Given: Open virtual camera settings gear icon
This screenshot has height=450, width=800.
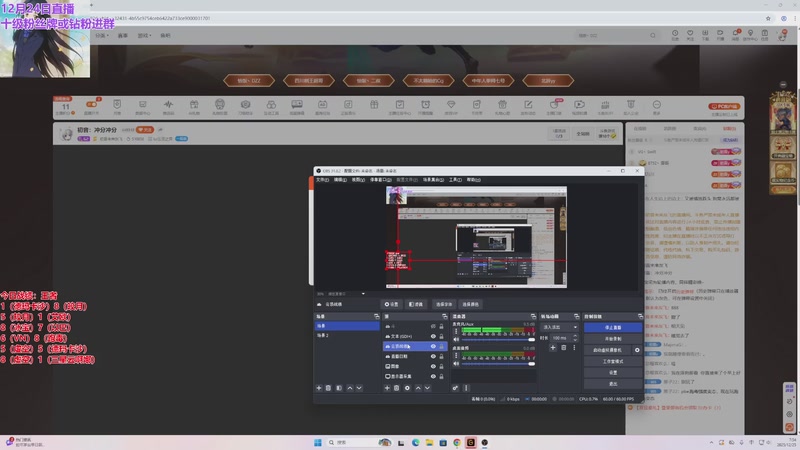Looking at the screenshot, I should point(637,351).
